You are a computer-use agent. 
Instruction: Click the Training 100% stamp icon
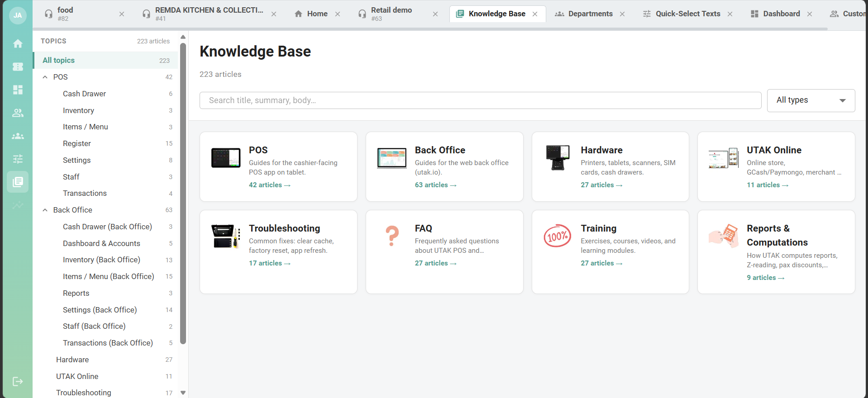pyautogui.click(x=558, y=236)
